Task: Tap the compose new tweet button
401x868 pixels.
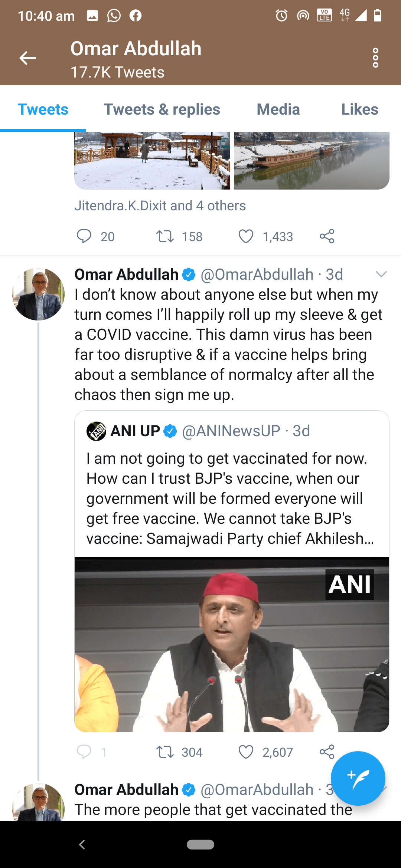Action: [358, 778]
